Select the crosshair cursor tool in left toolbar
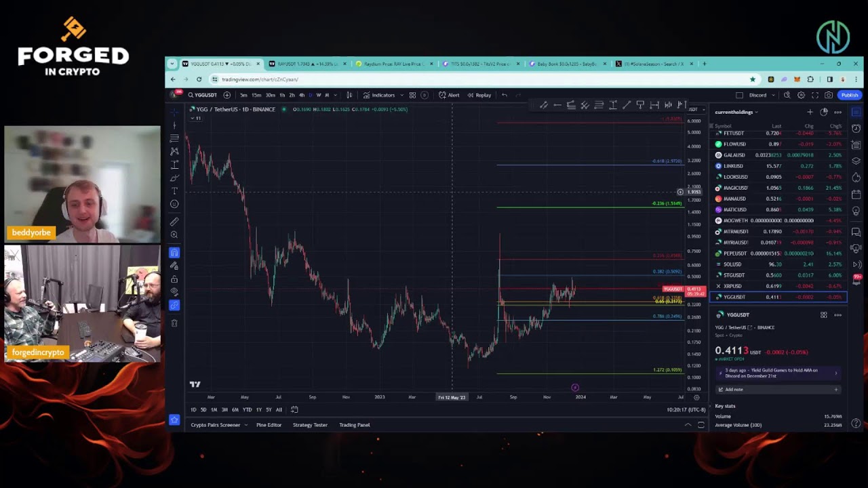This screenshot has height=488, width=868. click(x=174, y=112)
